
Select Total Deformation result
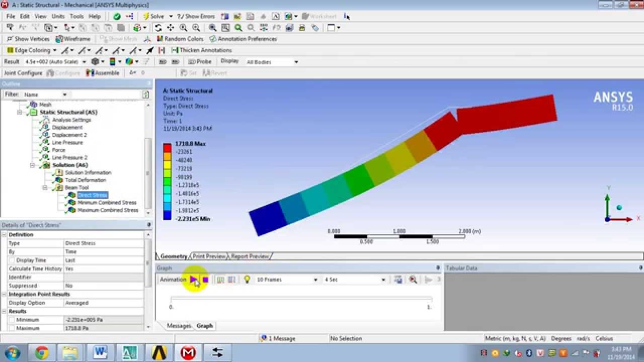pos(85,180)
